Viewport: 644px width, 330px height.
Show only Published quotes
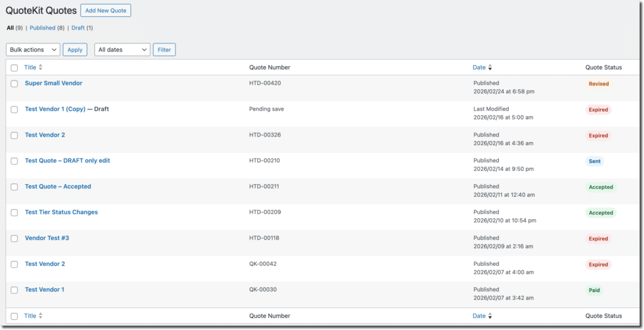(42, 28)
